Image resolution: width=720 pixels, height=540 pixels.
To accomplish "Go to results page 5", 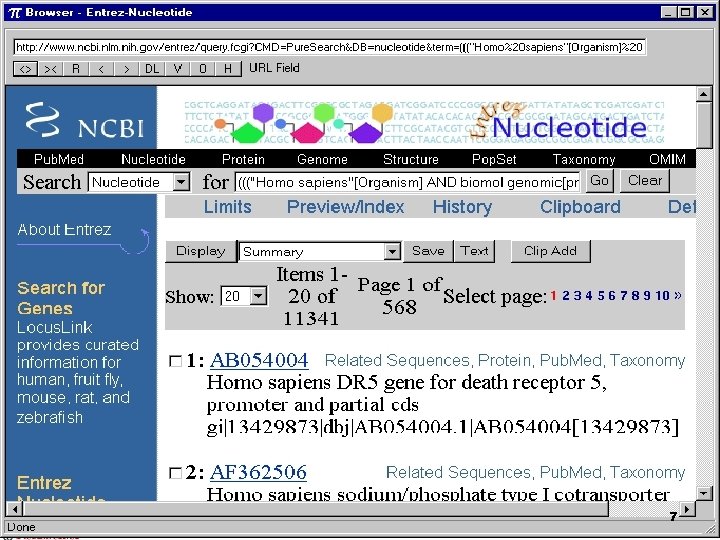I will click(x=601, y=295).
